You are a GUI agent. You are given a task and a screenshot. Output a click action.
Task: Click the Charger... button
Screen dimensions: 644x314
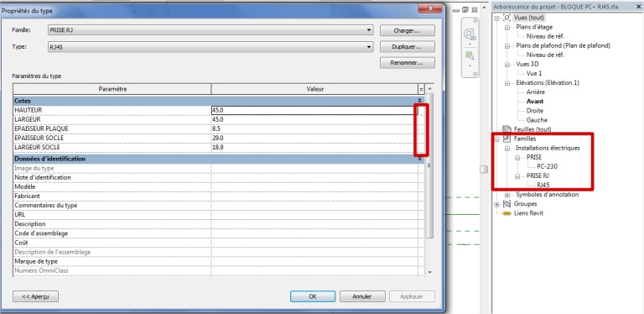407,30
